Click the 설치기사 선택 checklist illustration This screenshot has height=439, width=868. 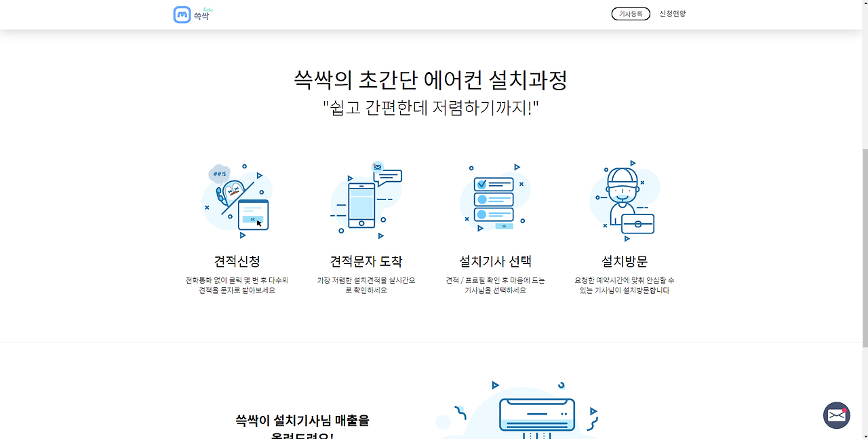(495, 199)
